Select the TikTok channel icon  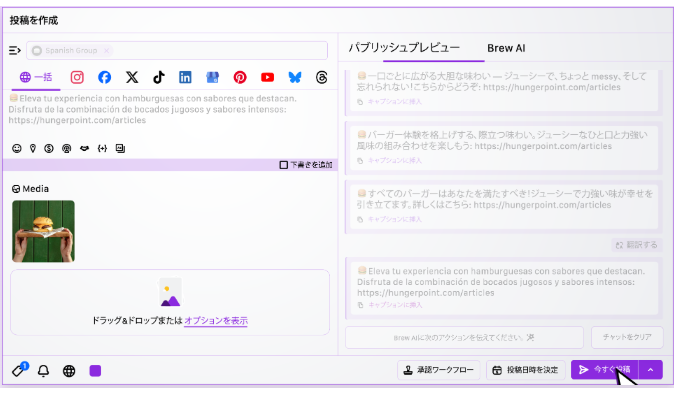click(x=158, y=77)
